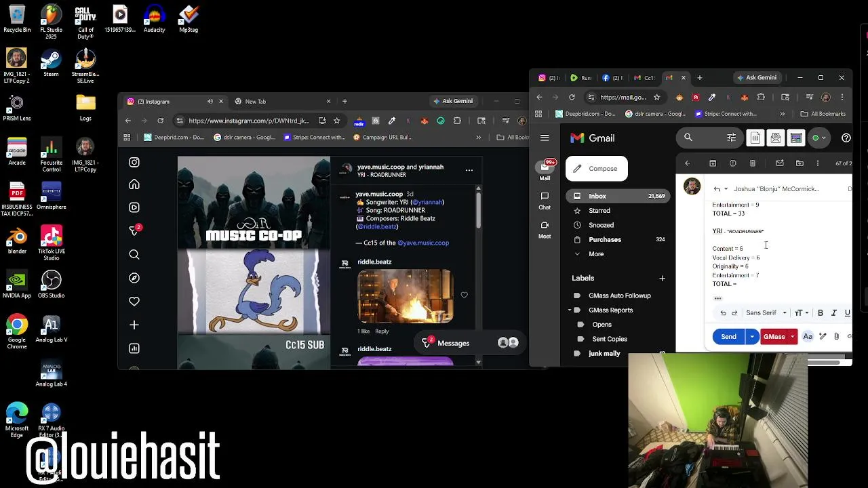
Task: Switch to Cc1 Gmail tab
Action: 644,78
